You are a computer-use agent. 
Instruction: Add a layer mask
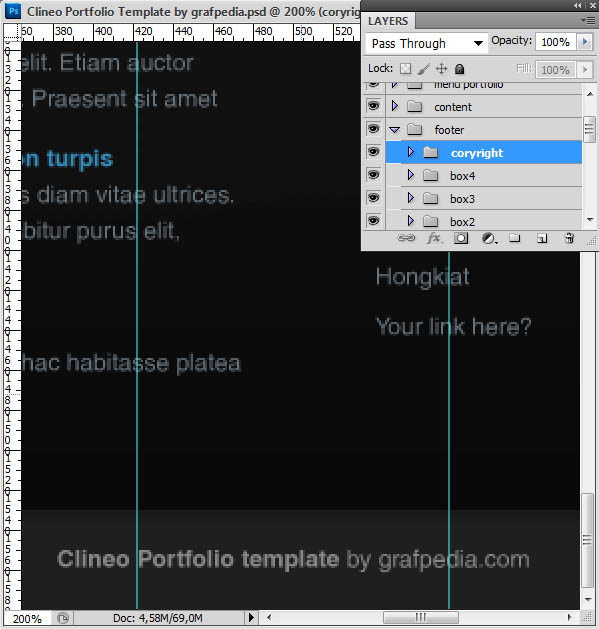pyautogui.click(x=461, y=238)
